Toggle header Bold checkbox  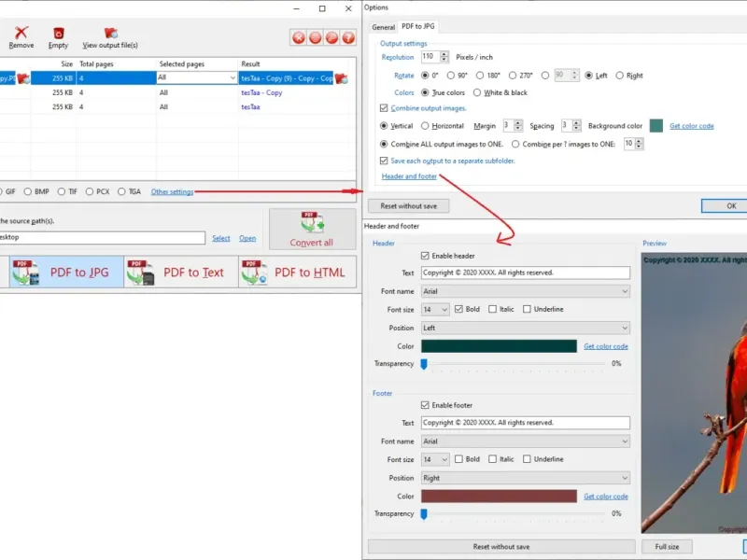click(x=458, y=309)
